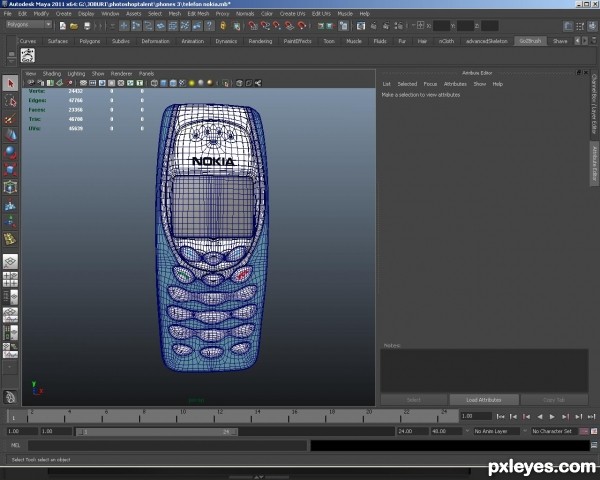Save the scene with the disk icon
Screen dimensions: 600x480
[x=87, y=26]
